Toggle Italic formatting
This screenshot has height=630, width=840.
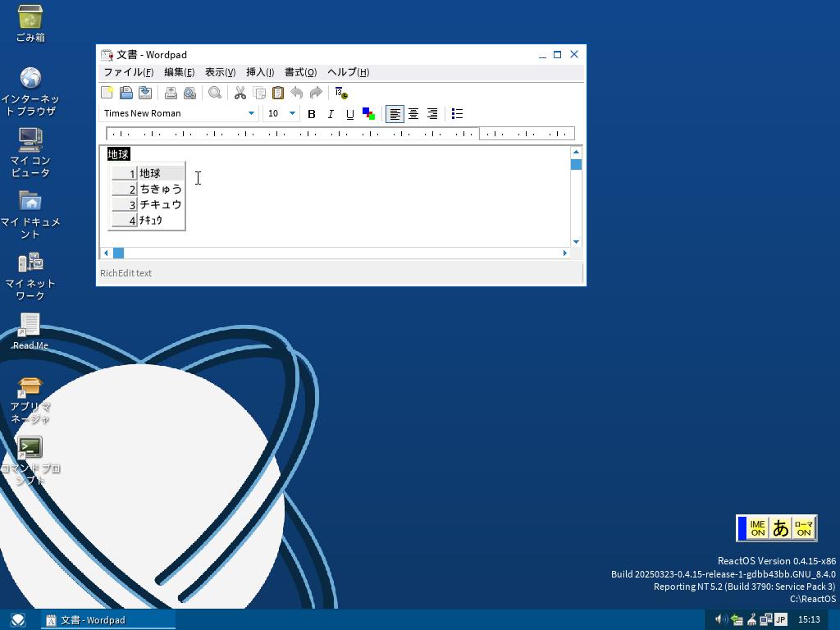[x=331, y=114]
